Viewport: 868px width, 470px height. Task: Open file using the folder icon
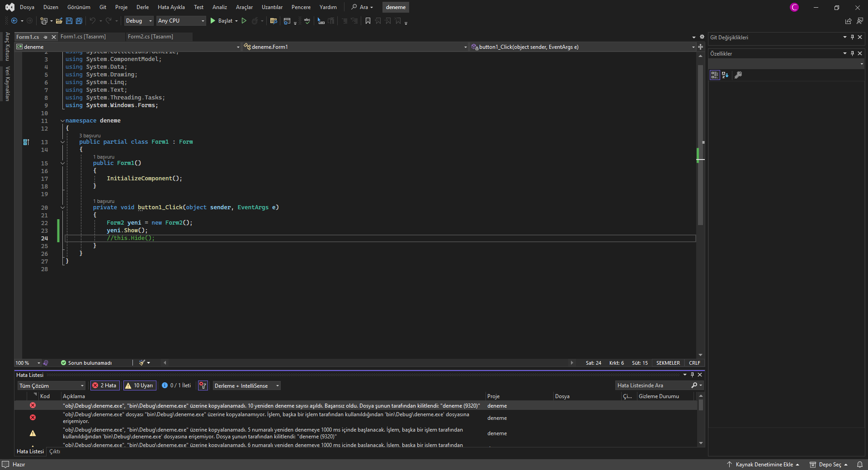(x=59, y=21)
